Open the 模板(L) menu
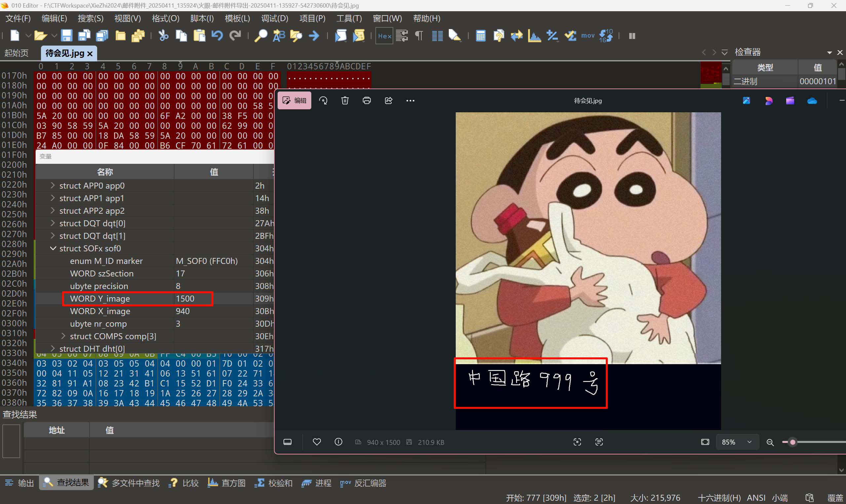The width and height of the screenshot is (846, 504). [237, 18]
